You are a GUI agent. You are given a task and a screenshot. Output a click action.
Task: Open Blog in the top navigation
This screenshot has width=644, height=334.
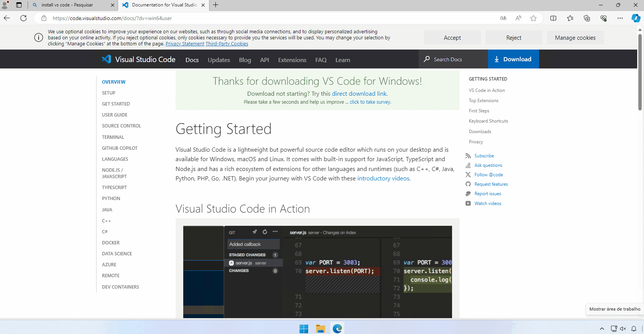245,60
